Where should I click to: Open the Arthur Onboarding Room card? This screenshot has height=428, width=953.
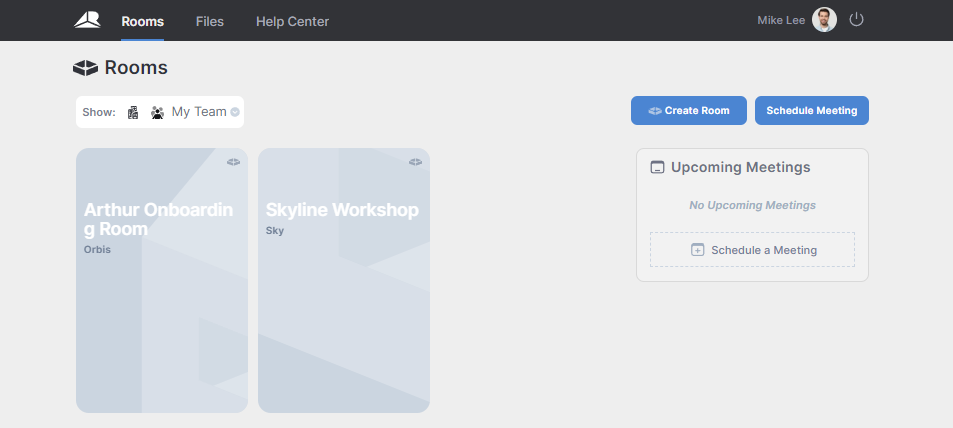click(x=161, y=300)
